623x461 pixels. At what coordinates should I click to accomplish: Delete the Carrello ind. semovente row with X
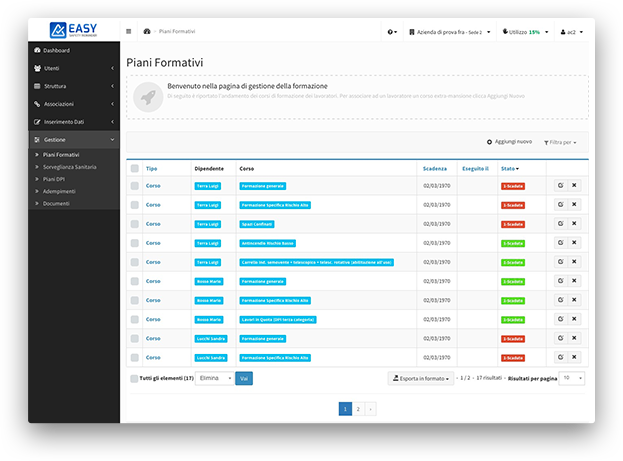tap(574, 261)
